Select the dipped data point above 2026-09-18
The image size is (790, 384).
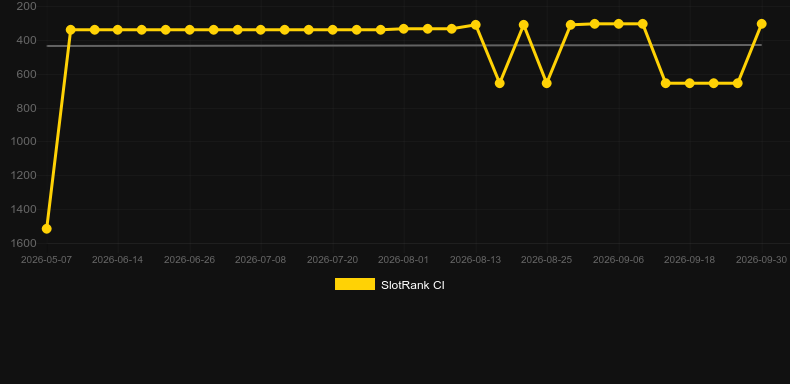[690, 83]
